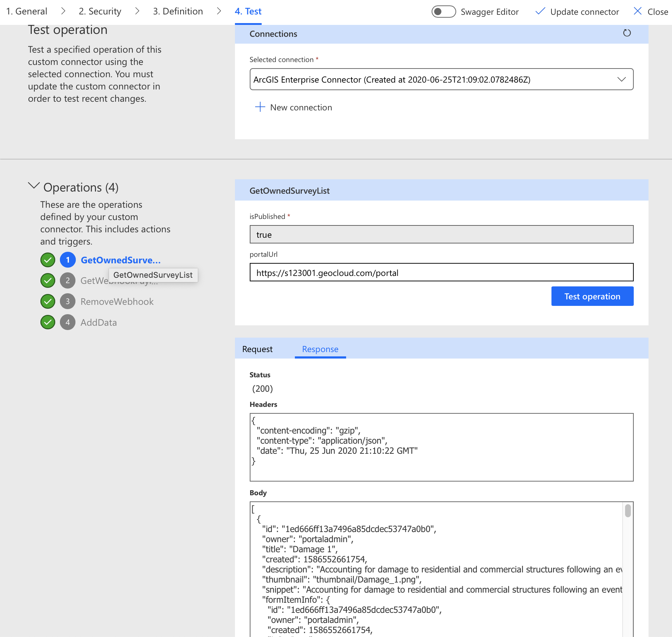672x637 pixels.
Task: Select the AddData operation
Action: 99,322
